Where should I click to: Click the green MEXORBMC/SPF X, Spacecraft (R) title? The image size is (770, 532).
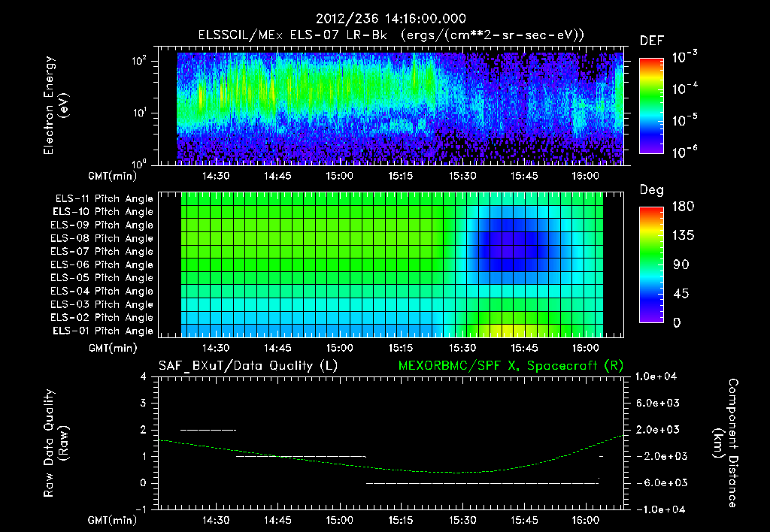(x=511, y=366)
